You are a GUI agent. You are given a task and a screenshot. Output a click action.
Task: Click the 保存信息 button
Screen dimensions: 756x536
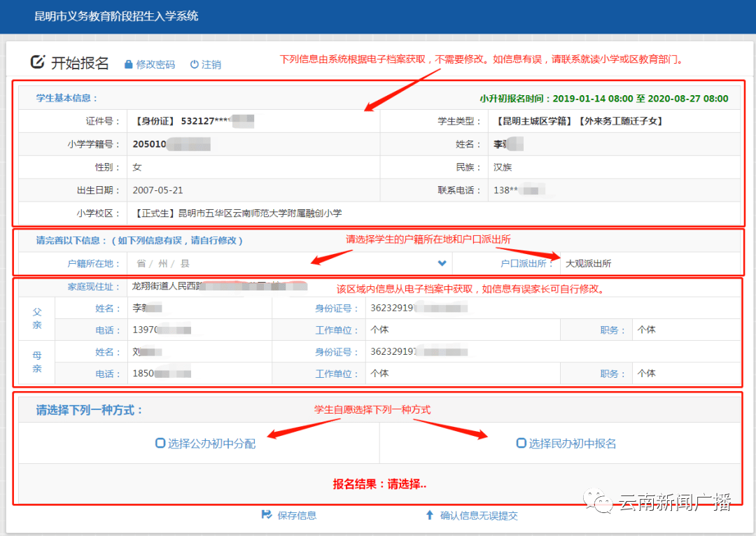tap(289, 515)
